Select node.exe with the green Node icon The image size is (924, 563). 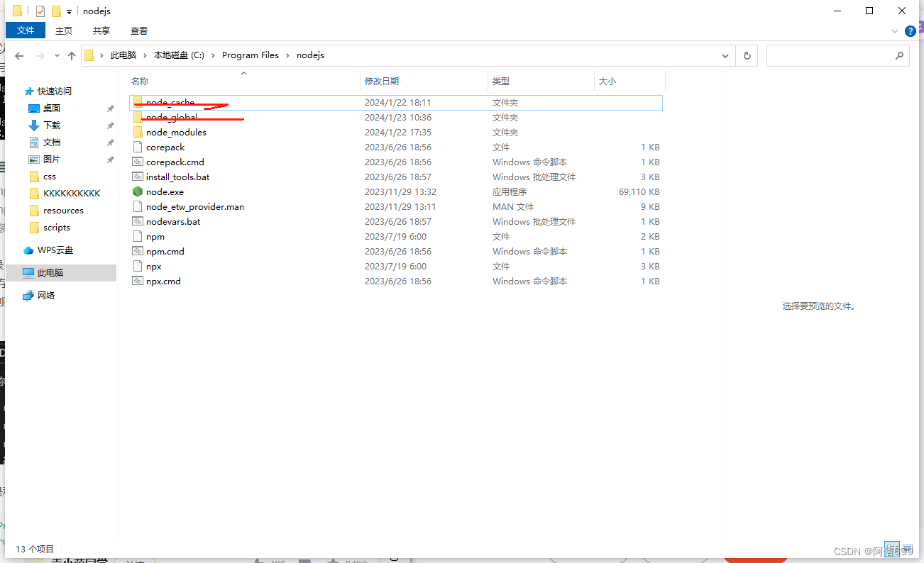pos(165,191)
